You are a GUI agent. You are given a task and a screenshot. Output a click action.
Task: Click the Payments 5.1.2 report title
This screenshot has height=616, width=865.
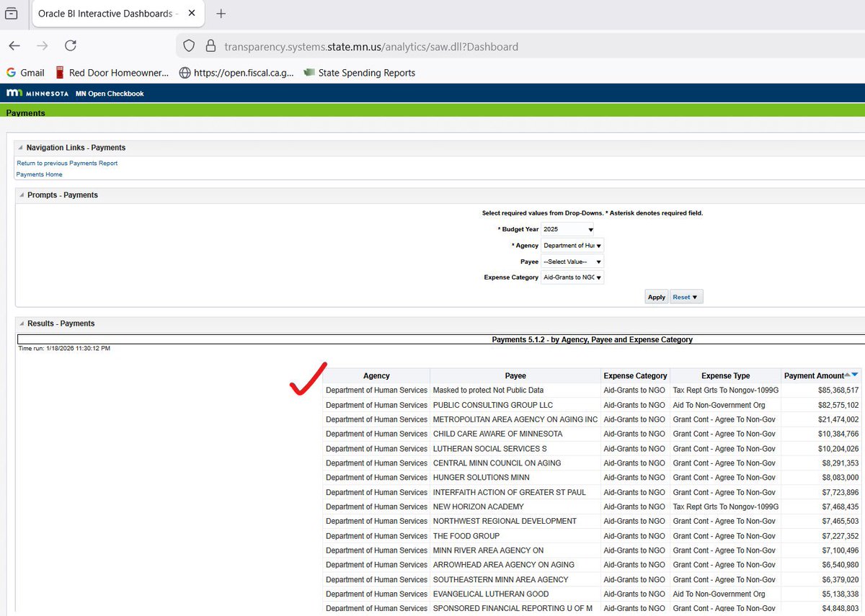pyautogui.click(x=592, y=339)
